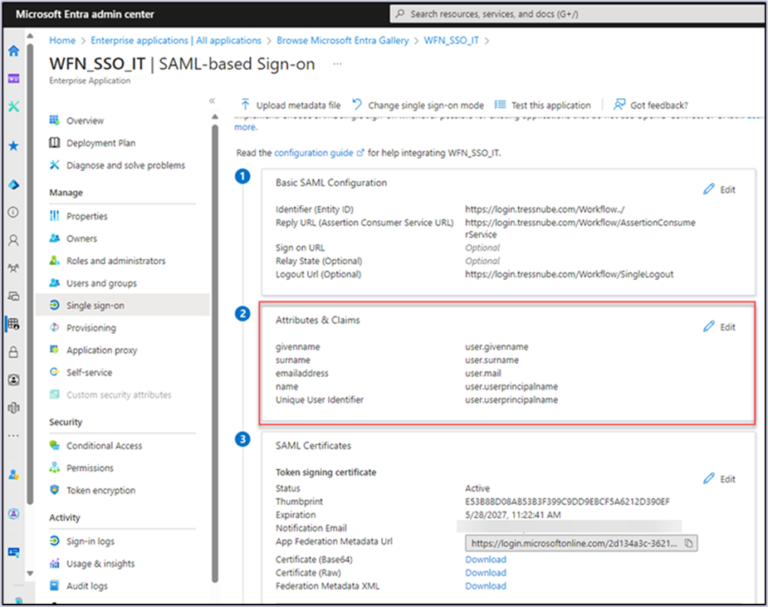Download Certificate (Base64)
The height and width of the screenshot is (607, 768).
coord(485,559)
